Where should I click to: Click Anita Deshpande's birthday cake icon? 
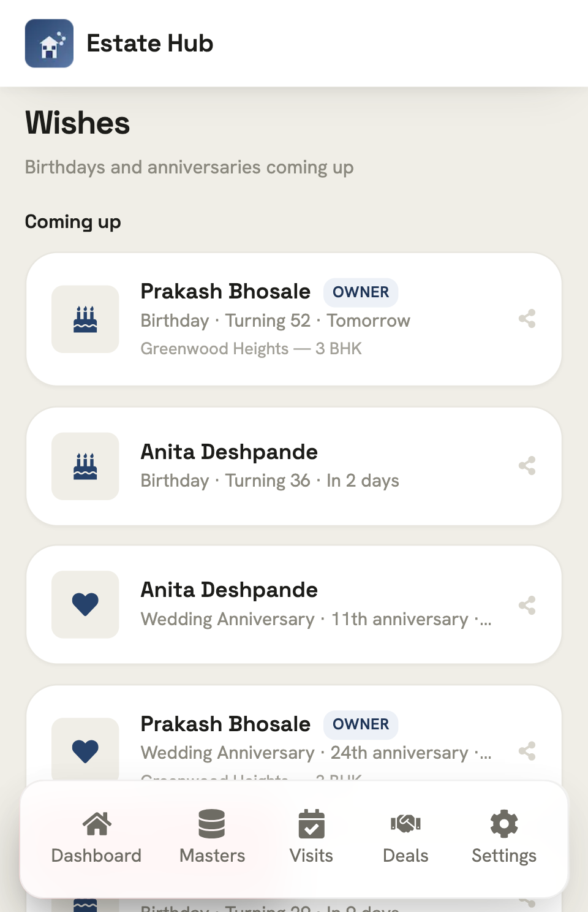tap(85, 466)
